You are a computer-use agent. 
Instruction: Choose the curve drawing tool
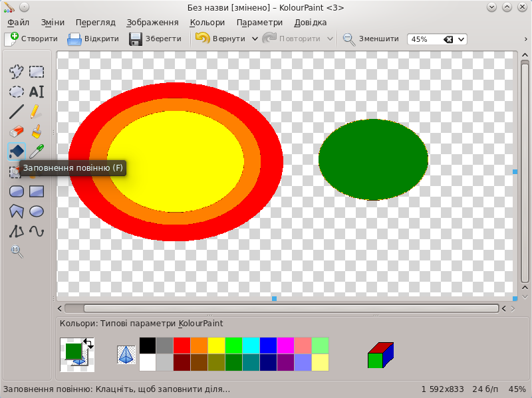37,231
